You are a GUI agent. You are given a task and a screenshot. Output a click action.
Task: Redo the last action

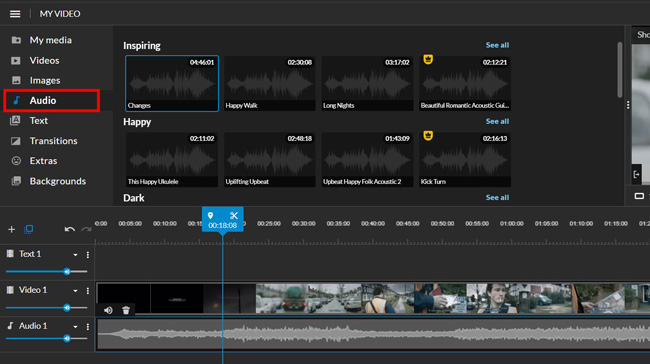pos(86,229)
